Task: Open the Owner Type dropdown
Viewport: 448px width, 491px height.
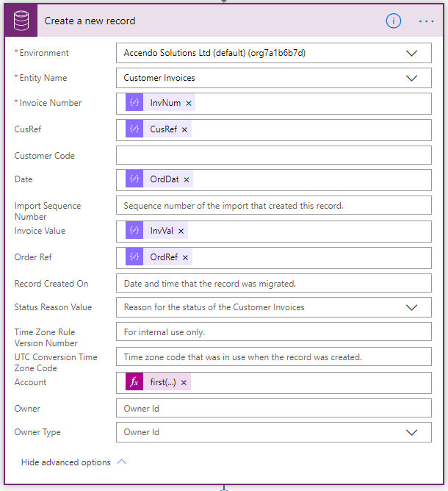Action: (x=412, y=432)
